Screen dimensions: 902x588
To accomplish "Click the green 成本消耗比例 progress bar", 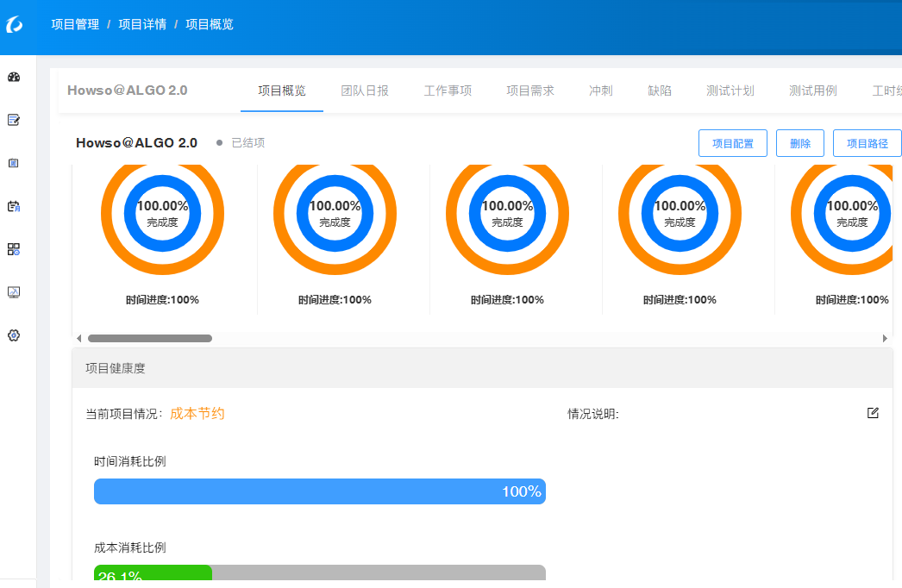I will pos(153,572).
